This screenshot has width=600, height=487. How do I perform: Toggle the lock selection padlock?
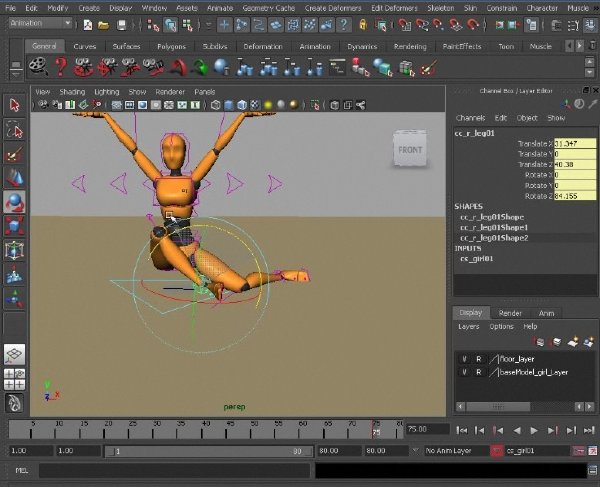point(363,25)
